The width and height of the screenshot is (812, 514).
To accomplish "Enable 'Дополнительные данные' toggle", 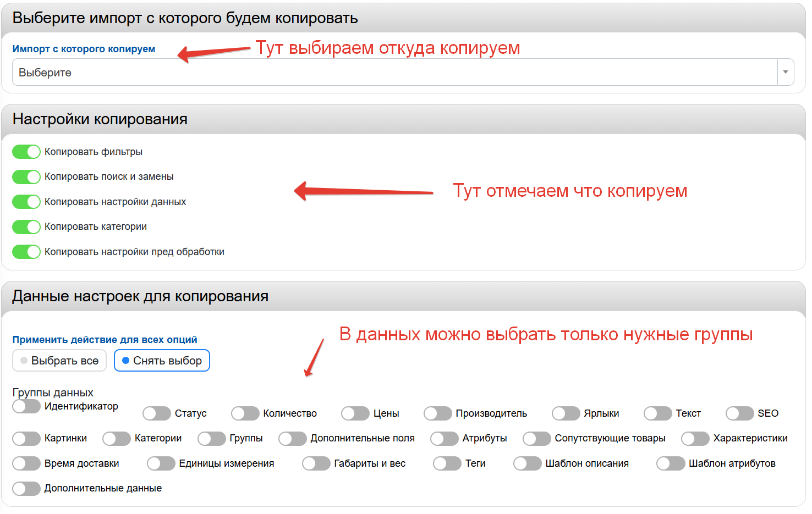I will [x=26, y=489].
